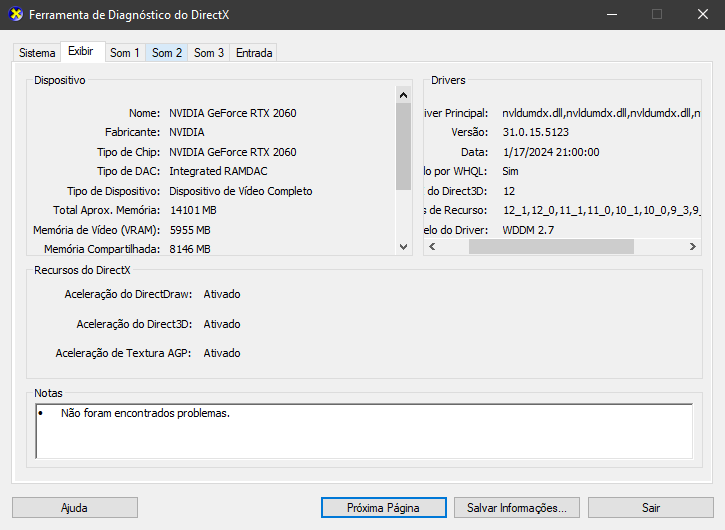Screen dimensions: 725x530
Task: Click the driver version value 31.0.15.5123
Action: coord(535,132)
